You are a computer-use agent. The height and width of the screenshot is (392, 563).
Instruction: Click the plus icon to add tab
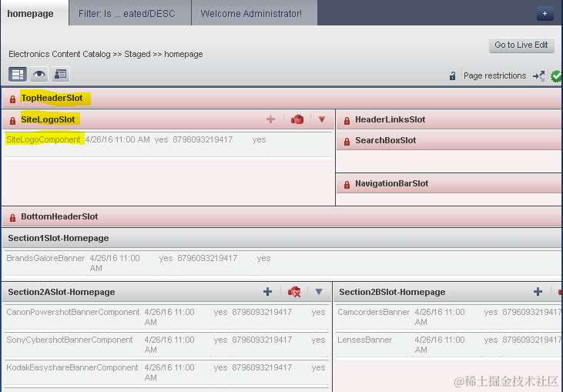pos(545,14)
